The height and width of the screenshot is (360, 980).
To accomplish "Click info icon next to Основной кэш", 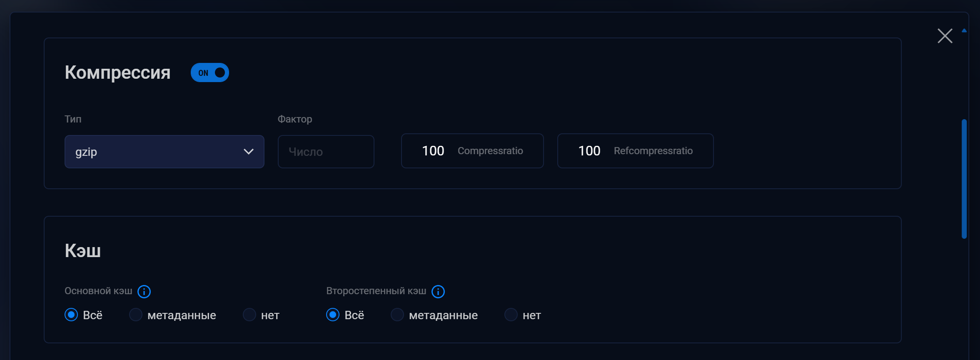I will tap(144, 292).
